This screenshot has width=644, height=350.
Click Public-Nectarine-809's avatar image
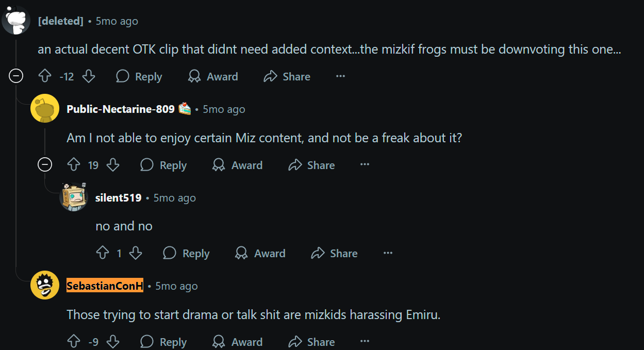45,109
